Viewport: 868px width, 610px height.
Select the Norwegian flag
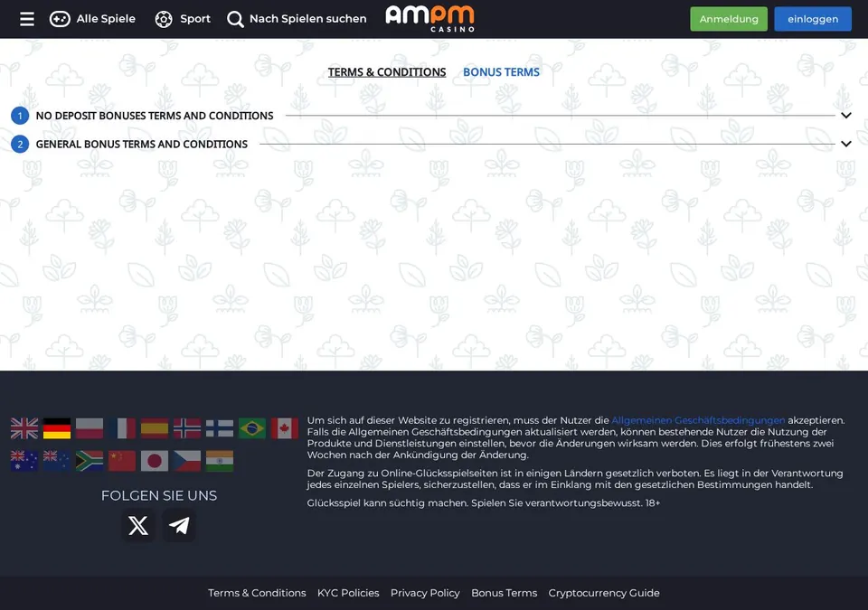click(x=187, y=428)
